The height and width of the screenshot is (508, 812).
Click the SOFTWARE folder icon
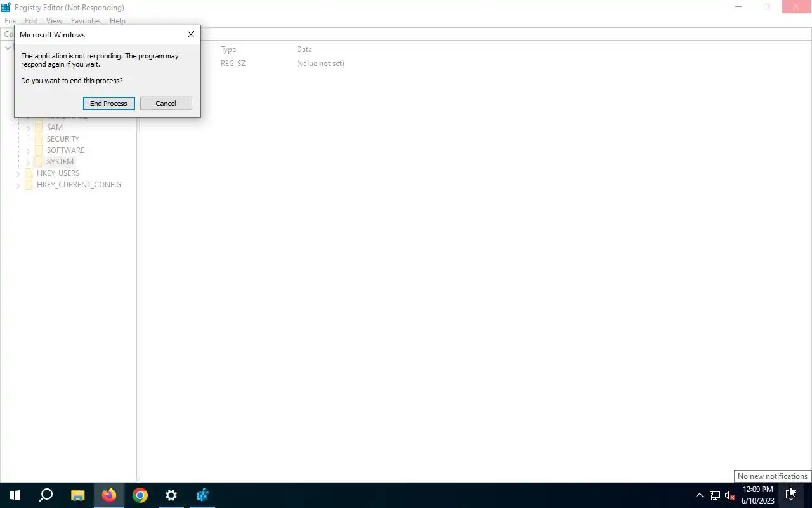[x=39, y=150]
